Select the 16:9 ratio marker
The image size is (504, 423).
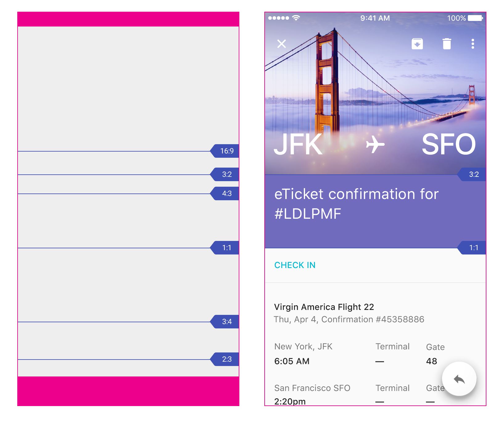(x=226, y=151)
